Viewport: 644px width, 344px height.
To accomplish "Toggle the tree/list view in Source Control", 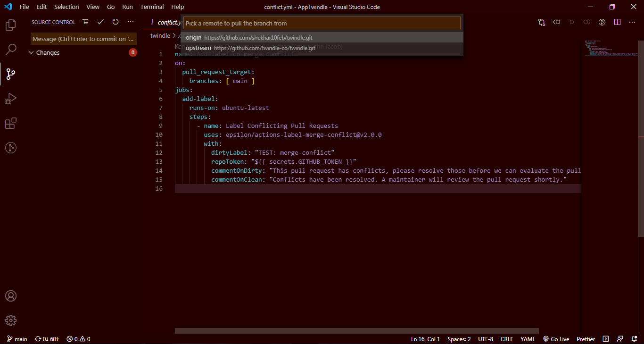I will 85,22.
